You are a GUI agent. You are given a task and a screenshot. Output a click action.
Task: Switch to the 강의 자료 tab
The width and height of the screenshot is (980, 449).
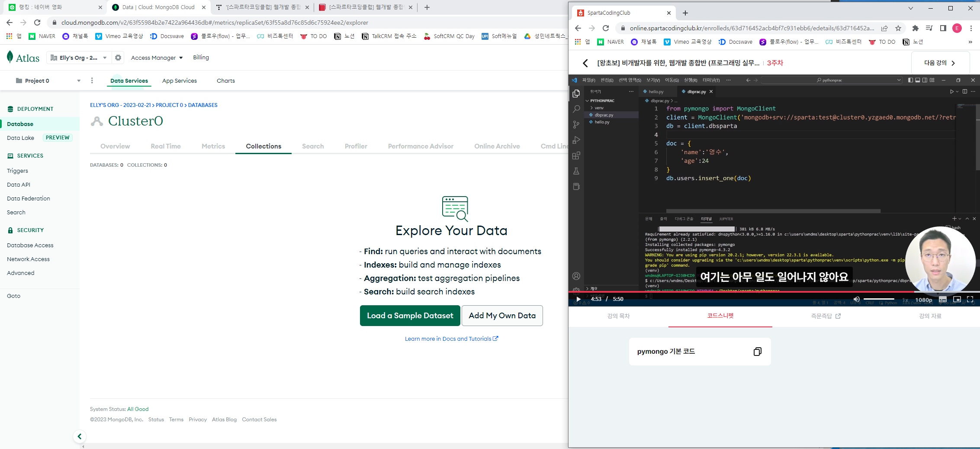pyautogui.click(x=930, y=316)
